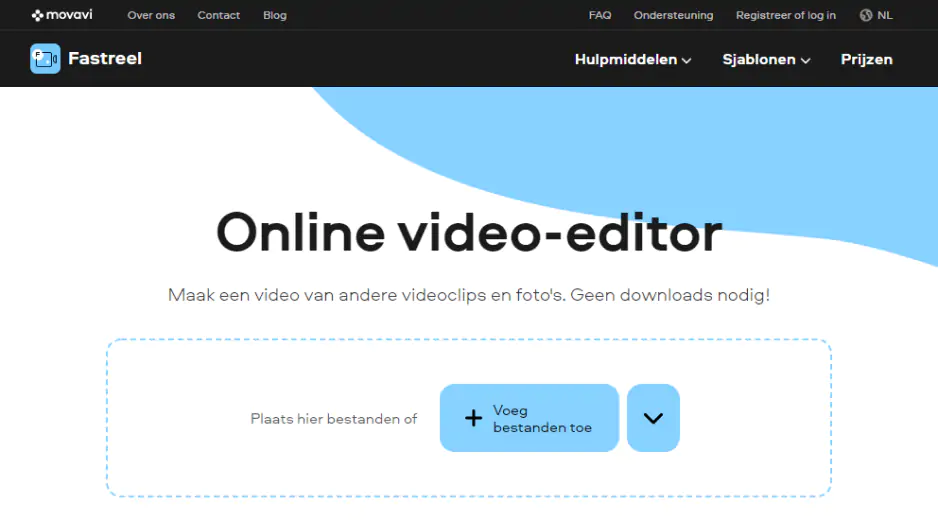The image size is (938, 530).
Task: Open the movavi logo homepage
Action: coord(62,15)
